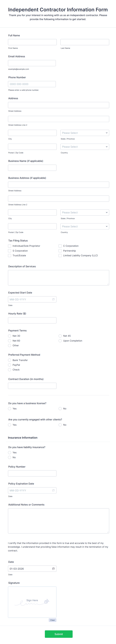
Task: Click inside the Hourly Rate field
Action: (32, 320)
